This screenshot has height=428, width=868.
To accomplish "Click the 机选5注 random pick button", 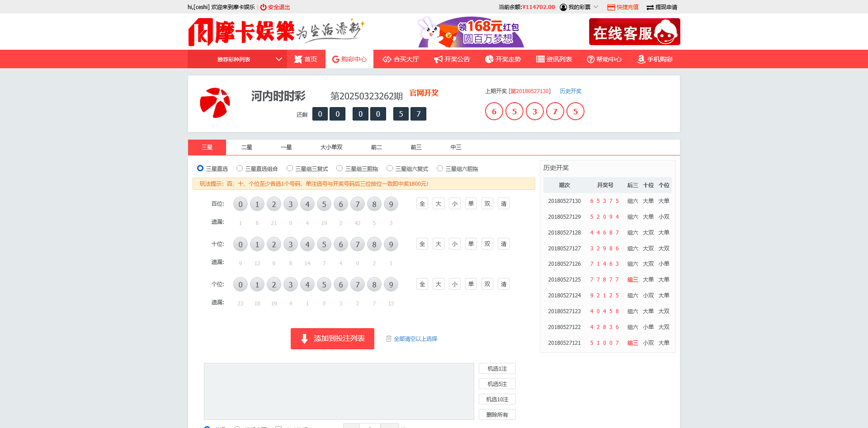I will click(497, 384).
